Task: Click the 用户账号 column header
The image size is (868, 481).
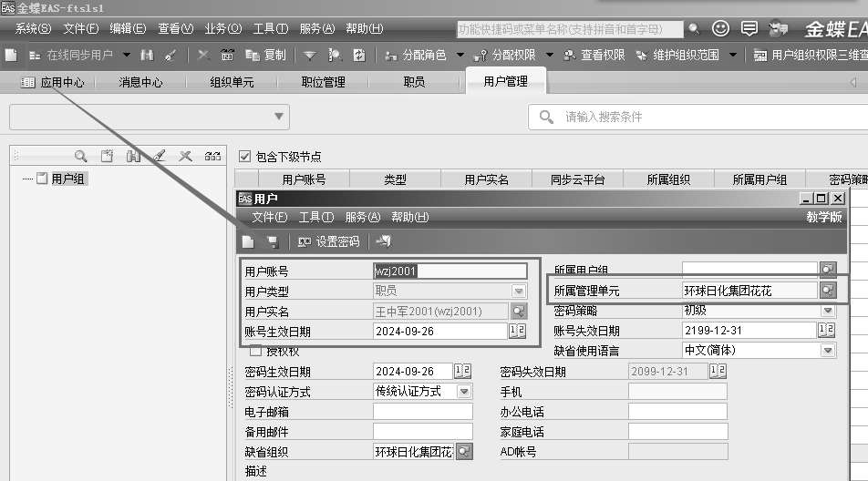Action: [304, 179]
